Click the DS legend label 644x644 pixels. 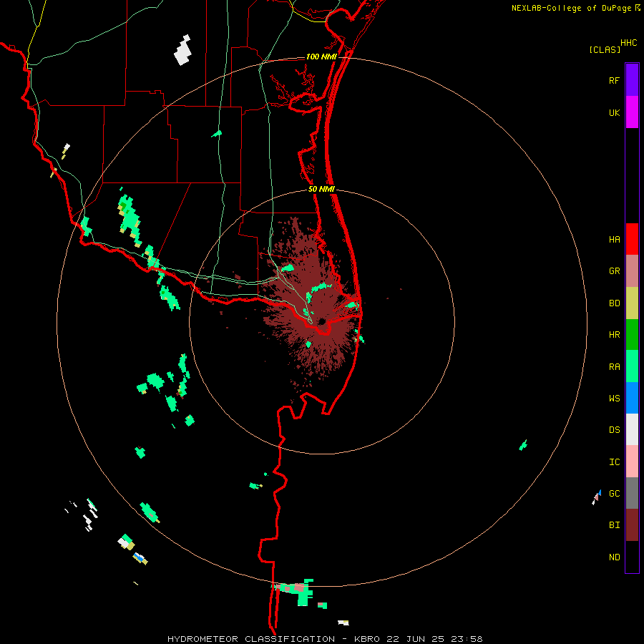pyautogui.click(x=614, y=430)
